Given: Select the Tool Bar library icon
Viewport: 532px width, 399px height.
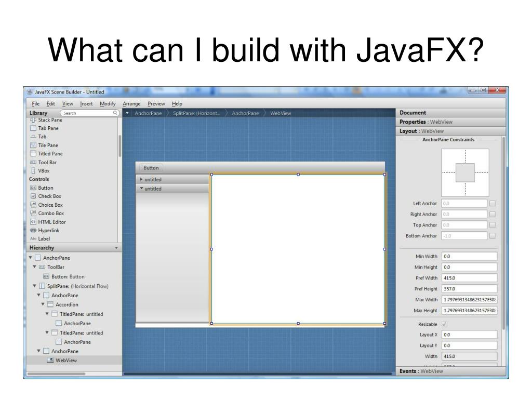Looking at the screenshot, I should coord(33,163).
